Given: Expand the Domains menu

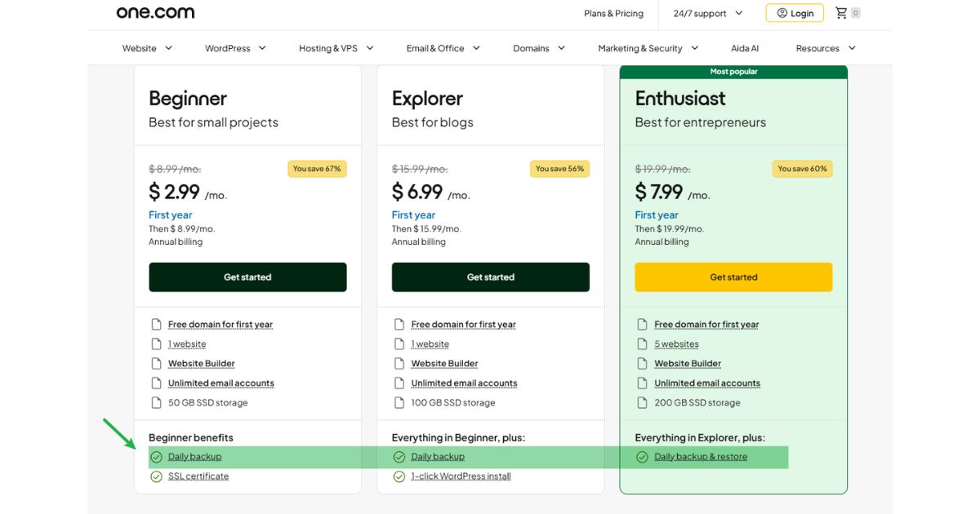Looking at the screenshot, I should point(539,48).
